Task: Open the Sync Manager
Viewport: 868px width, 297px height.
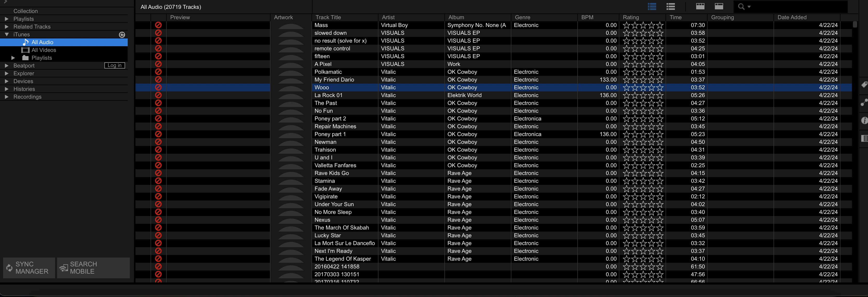Action: [x=29, y=268]
